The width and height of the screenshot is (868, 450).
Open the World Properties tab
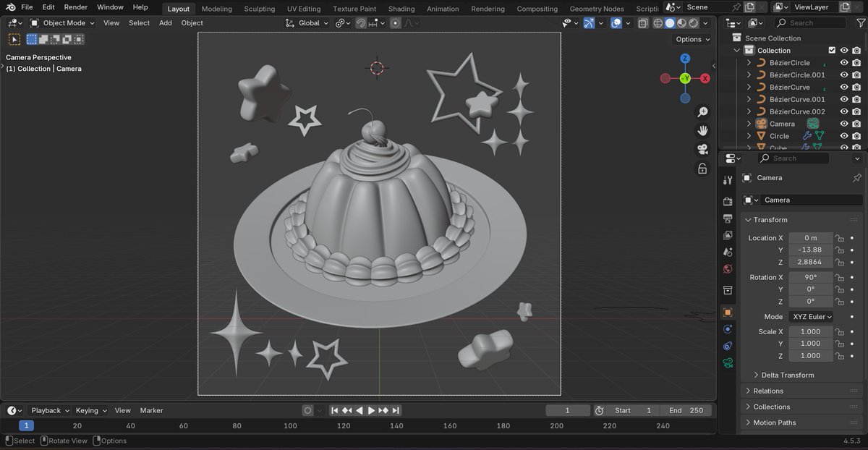(x=728, y=268)
